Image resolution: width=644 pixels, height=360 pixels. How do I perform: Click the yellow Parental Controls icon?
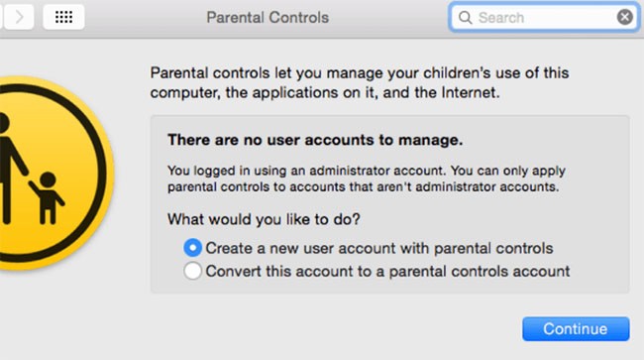[55, 174]
